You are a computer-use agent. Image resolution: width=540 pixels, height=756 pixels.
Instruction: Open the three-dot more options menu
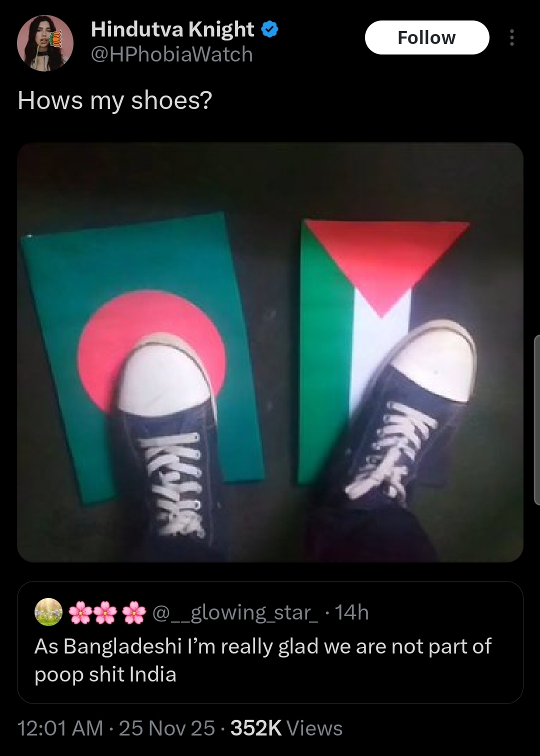click(x=511, y=37)
